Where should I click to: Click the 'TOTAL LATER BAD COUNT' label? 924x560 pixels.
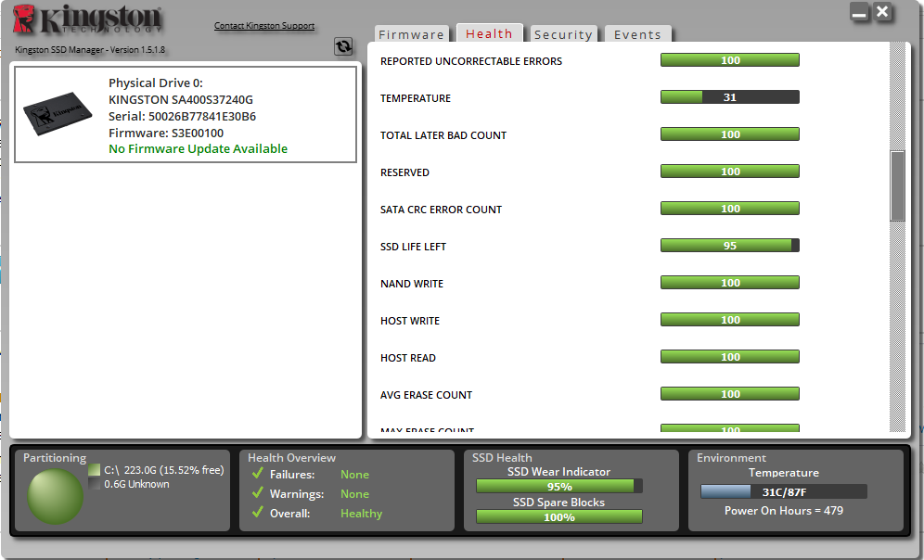click(443, 135)
